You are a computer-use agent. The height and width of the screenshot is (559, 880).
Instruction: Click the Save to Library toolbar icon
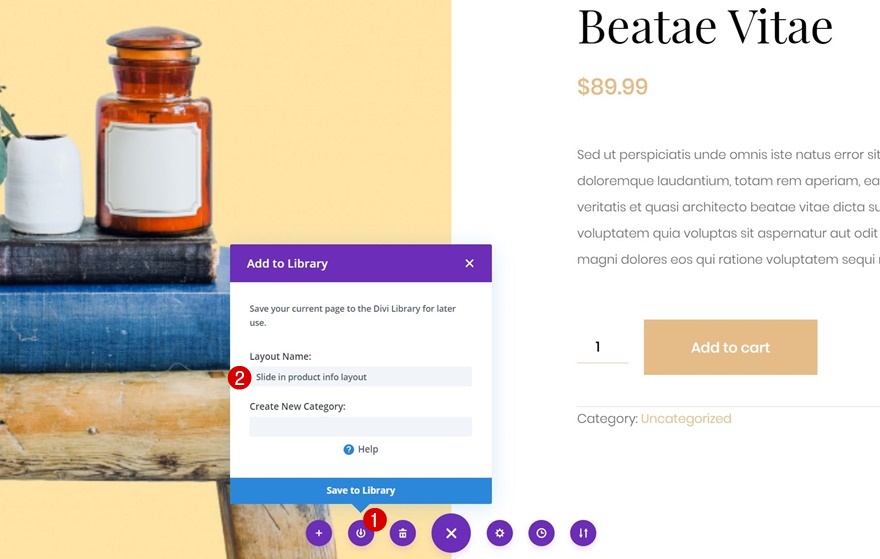click(x=360, y=534)
